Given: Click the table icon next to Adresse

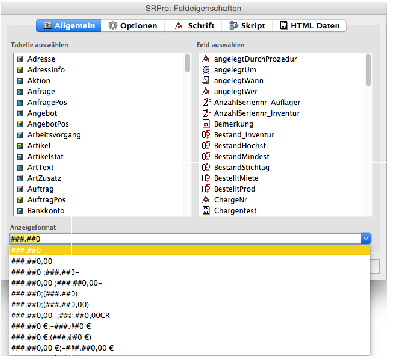Looking at the screenshot, I should coord(20,59).
